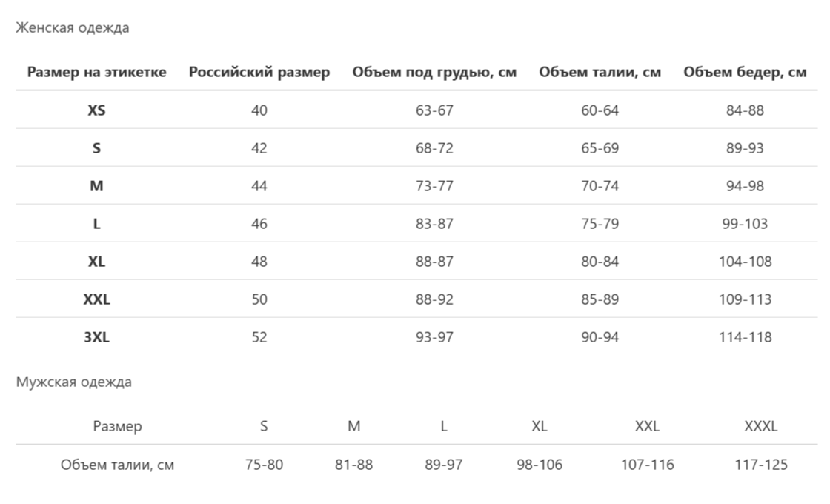The height and width of the screenshot is (504, 830).
Task: Click Russian size 46 cell
Action: tap(259, 224)
